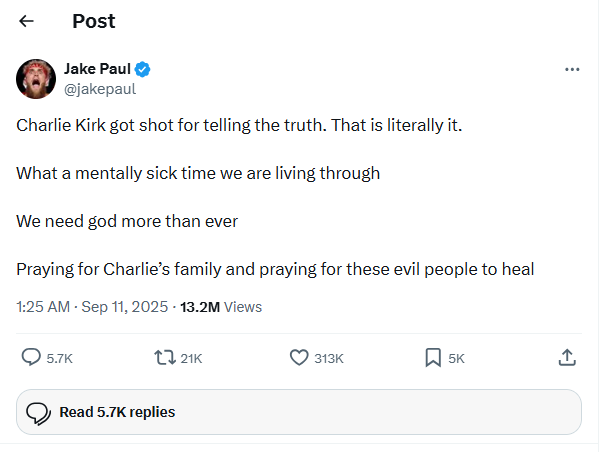Click the 13.2M Views label

click(221, 307)
